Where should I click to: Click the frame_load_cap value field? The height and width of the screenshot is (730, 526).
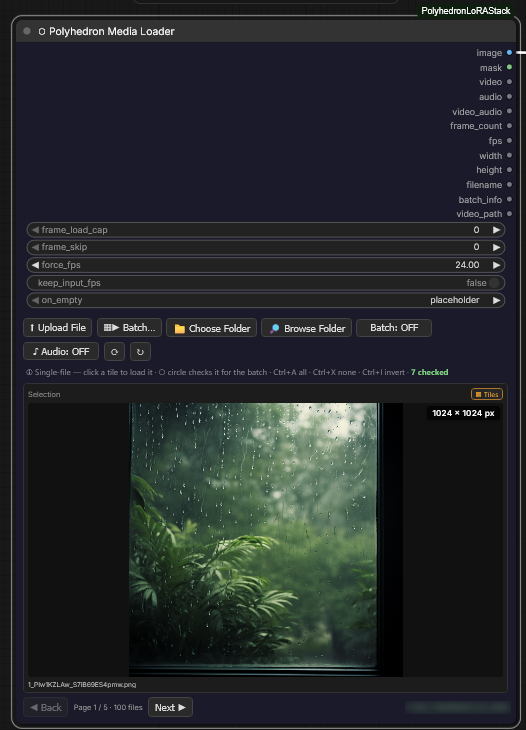tap(266, 230)
